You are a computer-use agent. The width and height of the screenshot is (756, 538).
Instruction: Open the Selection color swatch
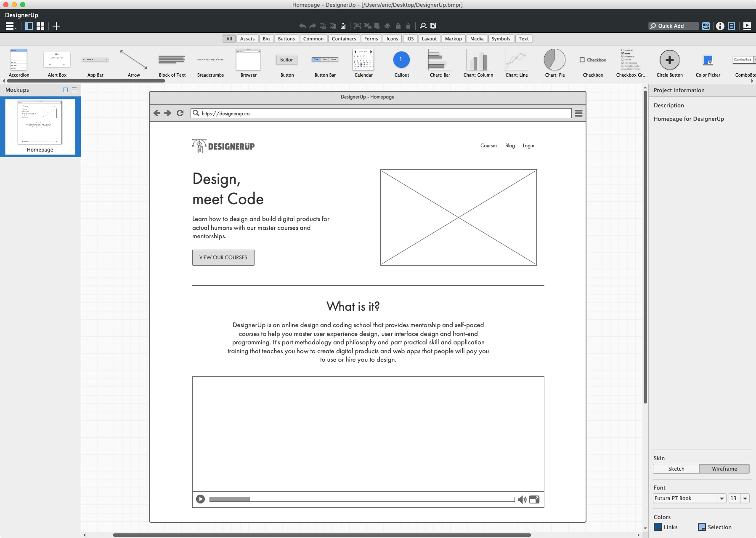pos(702,527)
